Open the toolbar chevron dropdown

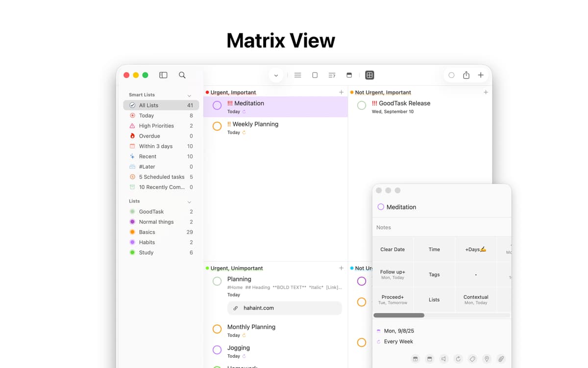click(x=276, y=75)
